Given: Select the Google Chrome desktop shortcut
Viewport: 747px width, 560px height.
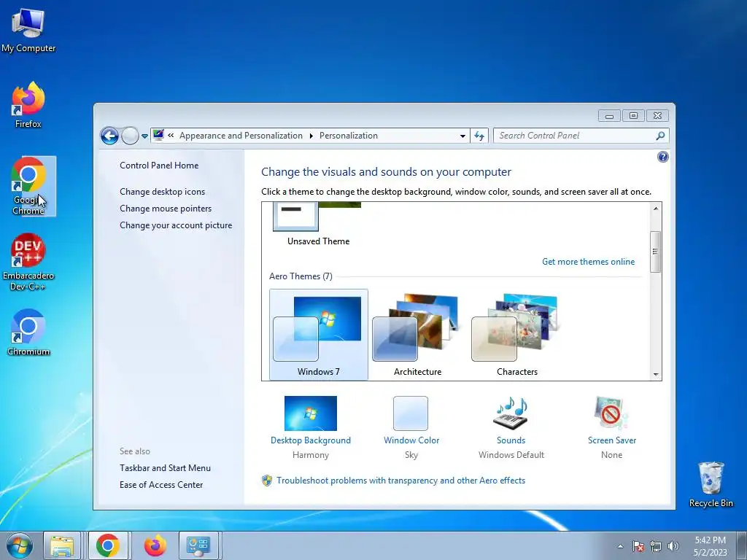Looking at the screenshot, I should (28, 186).
